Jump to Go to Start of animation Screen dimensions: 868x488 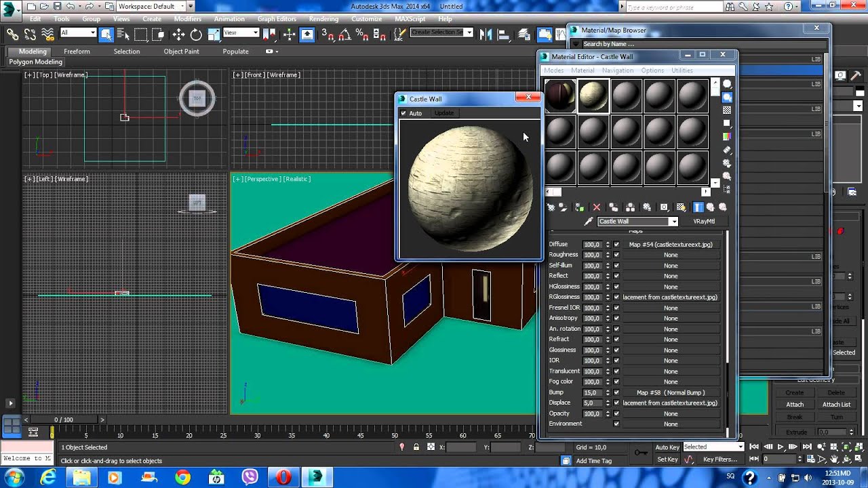pos(755,447)
